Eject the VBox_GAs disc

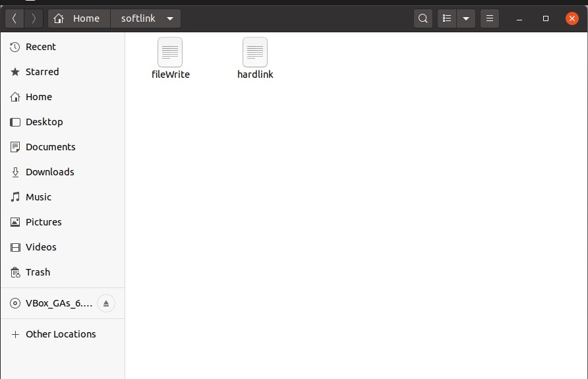tap(105, 303)
